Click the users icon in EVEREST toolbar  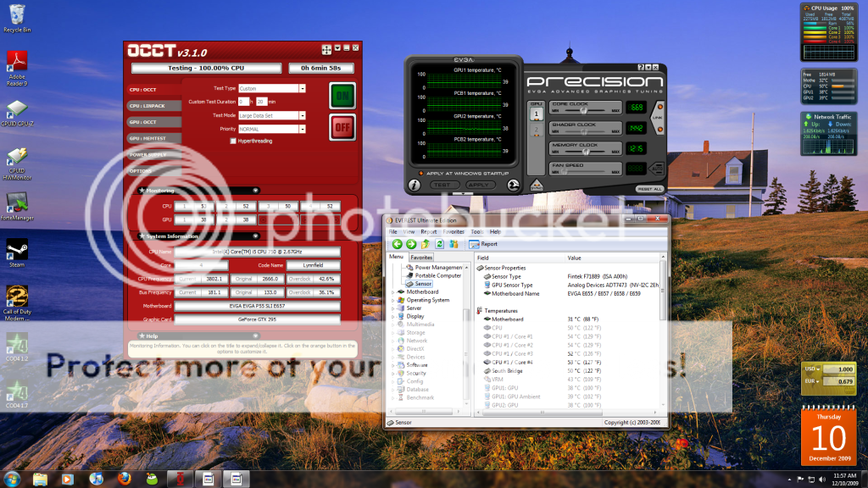(x=454, y=244)
